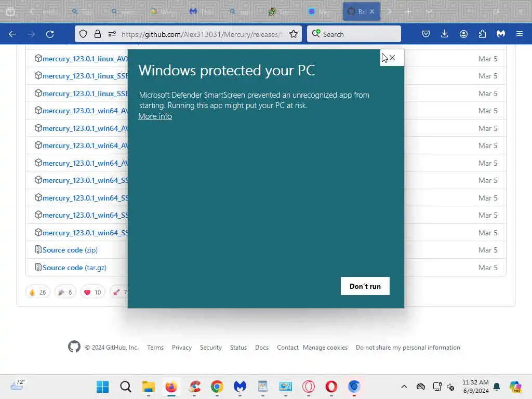Switch to the Malwarebytes Thi tab
This screenshot has width=532, height=399.
point(201,11)
